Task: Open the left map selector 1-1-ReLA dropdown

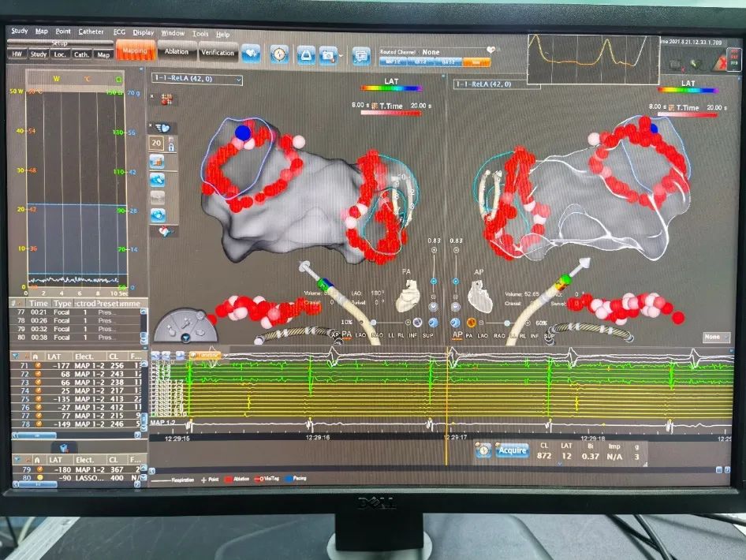Action: 196,79
